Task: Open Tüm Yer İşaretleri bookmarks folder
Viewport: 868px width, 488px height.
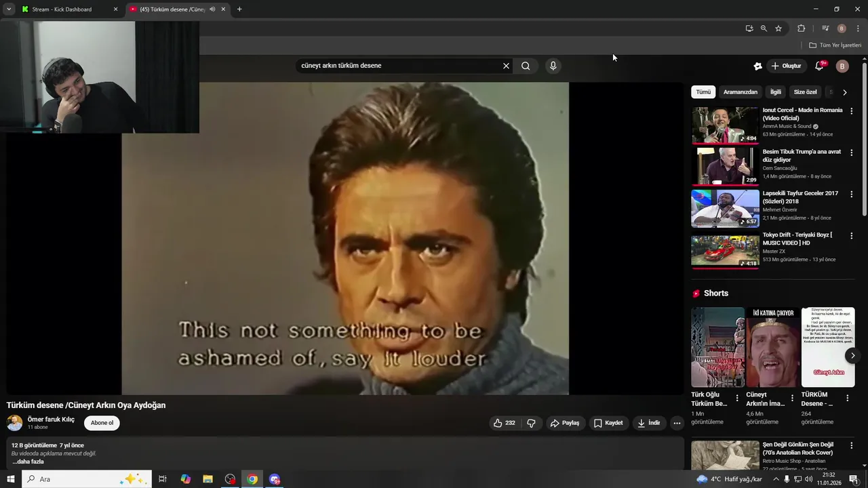Action: click(x=835, y=45)
